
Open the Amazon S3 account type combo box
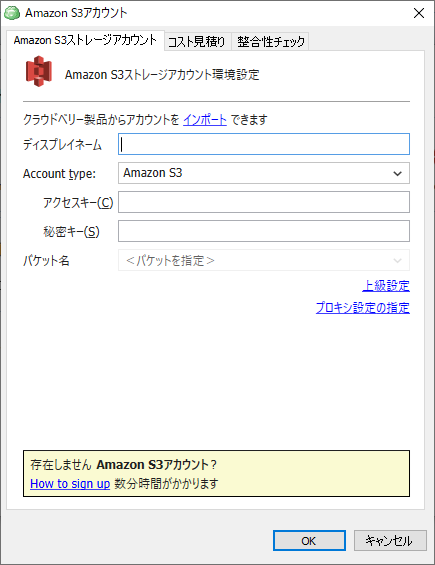point(264,173)
